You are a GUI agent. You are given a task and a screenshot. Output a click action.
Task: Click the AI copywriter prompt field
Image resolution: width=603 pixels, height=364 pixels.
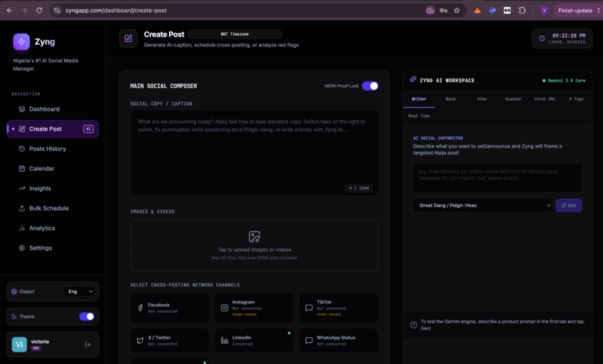[x=498, y=178]
